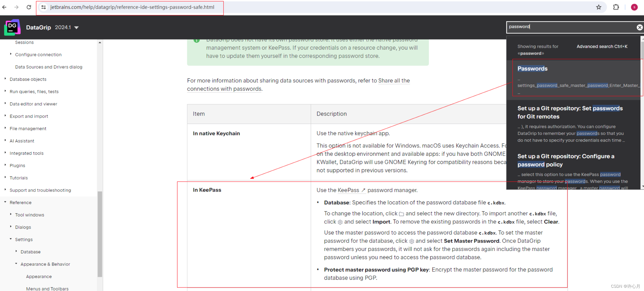
Task: Click the text Protect master password using PGP key
Action: pyautogui.click(x=377, y=270)
